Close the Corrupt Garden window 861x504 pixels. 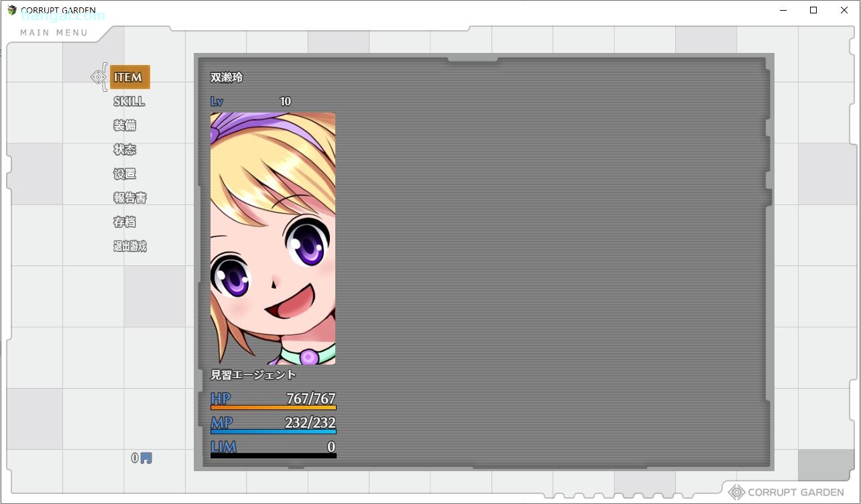(x=844, y=11)
